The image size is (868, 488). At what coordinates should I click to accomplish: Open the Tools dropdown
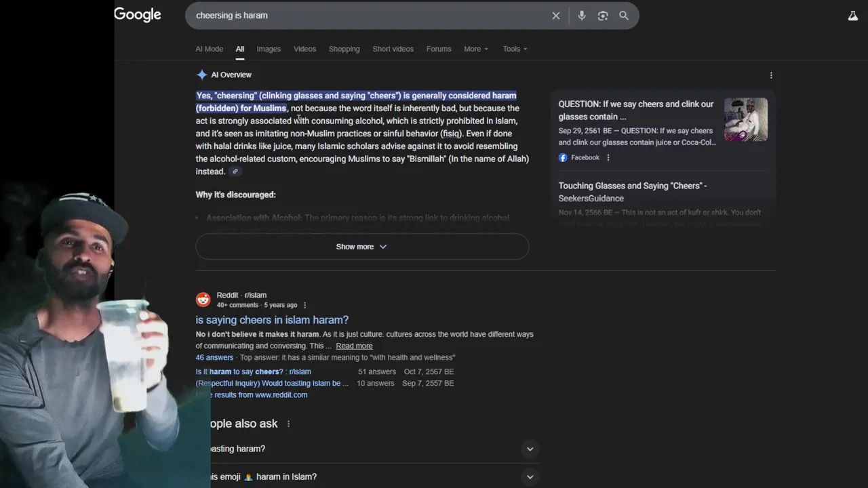pyautogui.click(x=515, y=49)
